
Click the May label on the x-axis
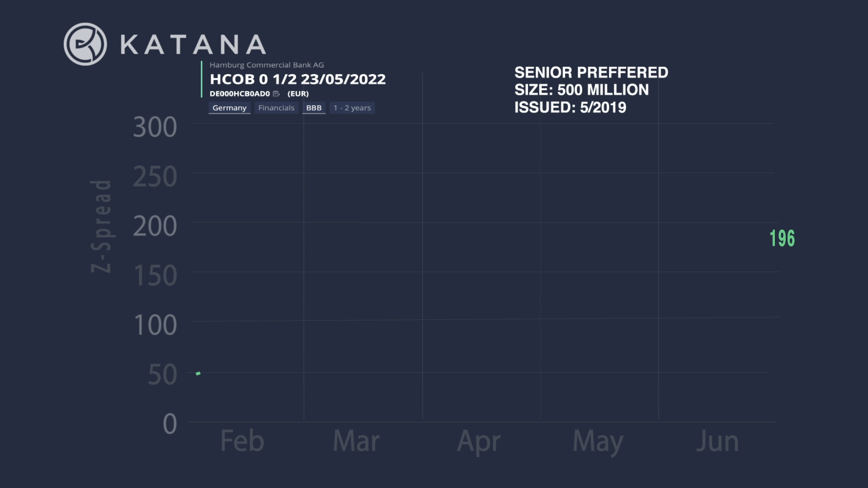point(598,442)
